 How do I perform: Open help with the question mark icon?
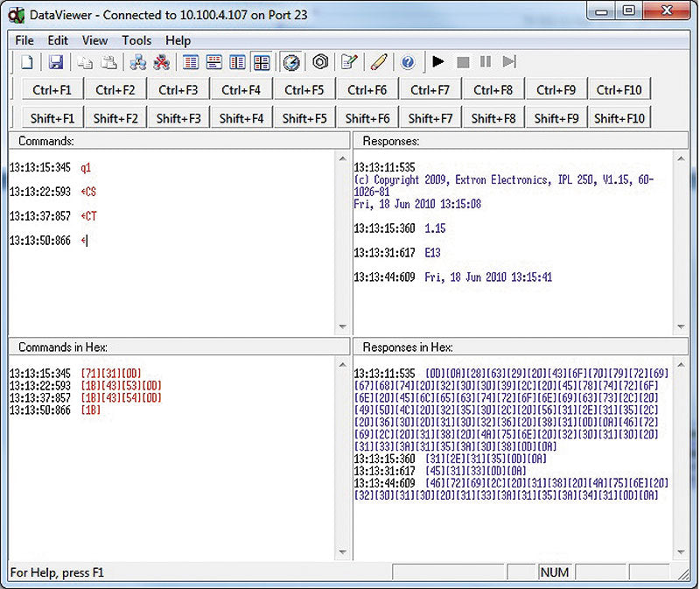click(408, 62)
